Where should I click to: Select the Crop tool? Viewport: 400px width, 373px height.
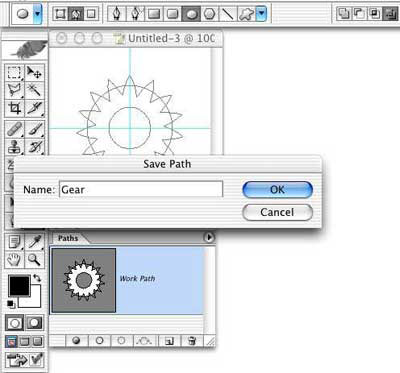14,108
